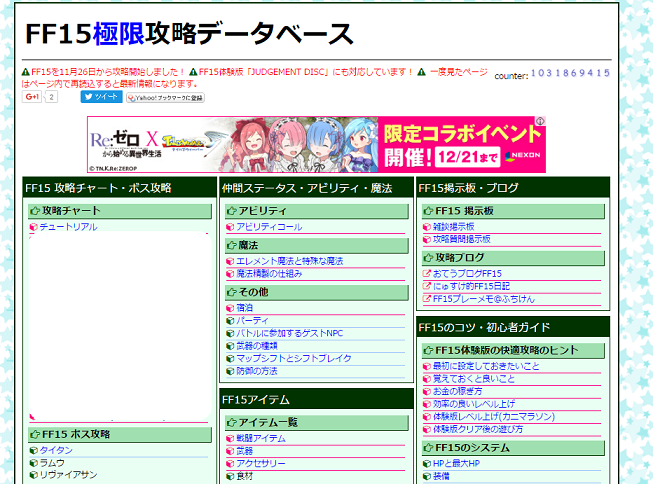Open マップシフトとシフトブレイク link

click(x=294, y=358)
